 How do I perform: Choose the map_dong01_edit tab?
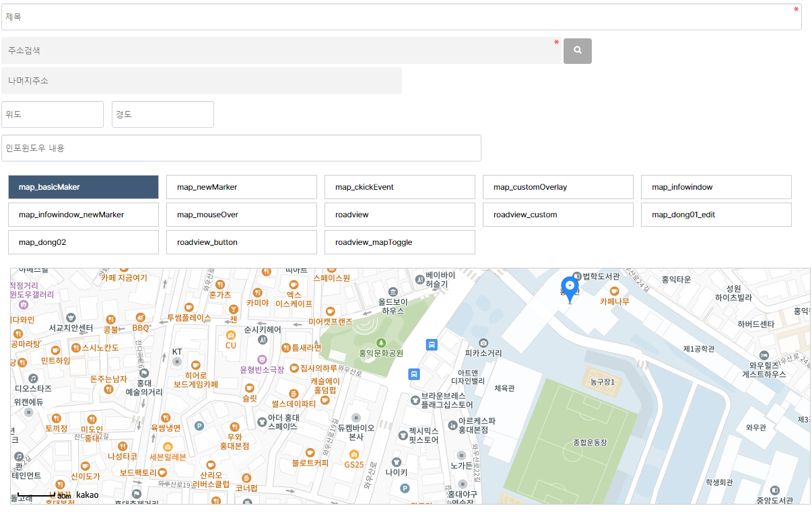716,215
